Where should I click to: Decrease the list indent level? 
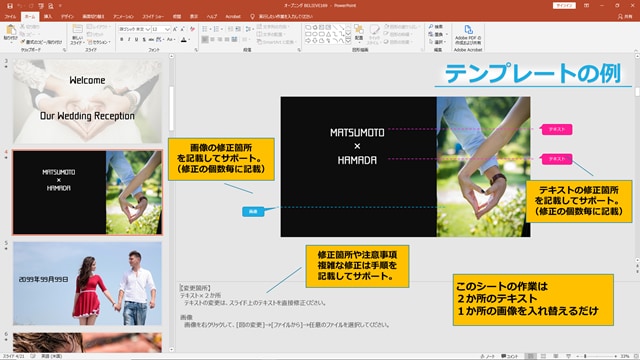(230, 29)
